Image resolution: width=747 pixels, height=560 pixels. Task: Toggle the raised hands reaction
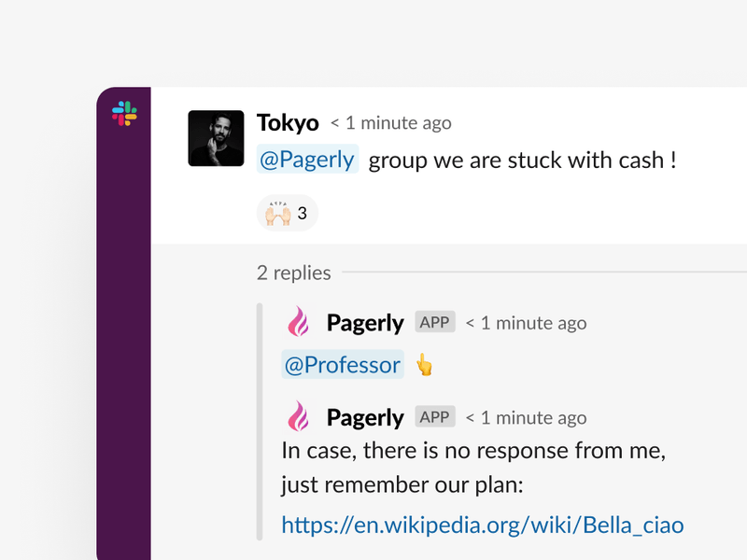(x=288, y=213)
